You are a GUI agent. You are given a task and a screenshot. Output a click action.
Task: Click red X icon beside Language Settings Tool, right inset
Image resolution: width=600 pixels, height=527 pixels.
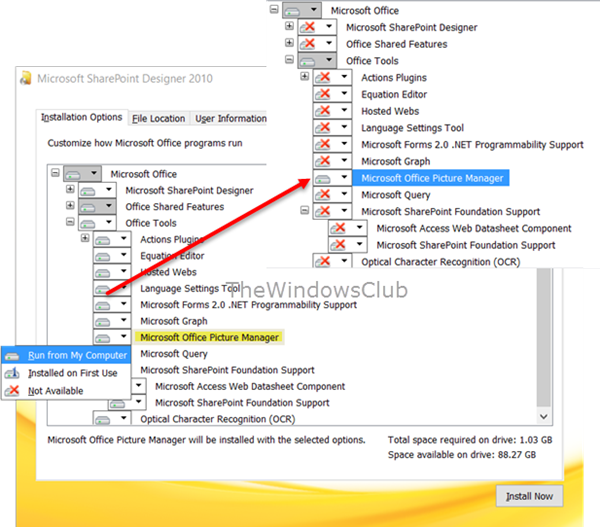coord(323,127)
